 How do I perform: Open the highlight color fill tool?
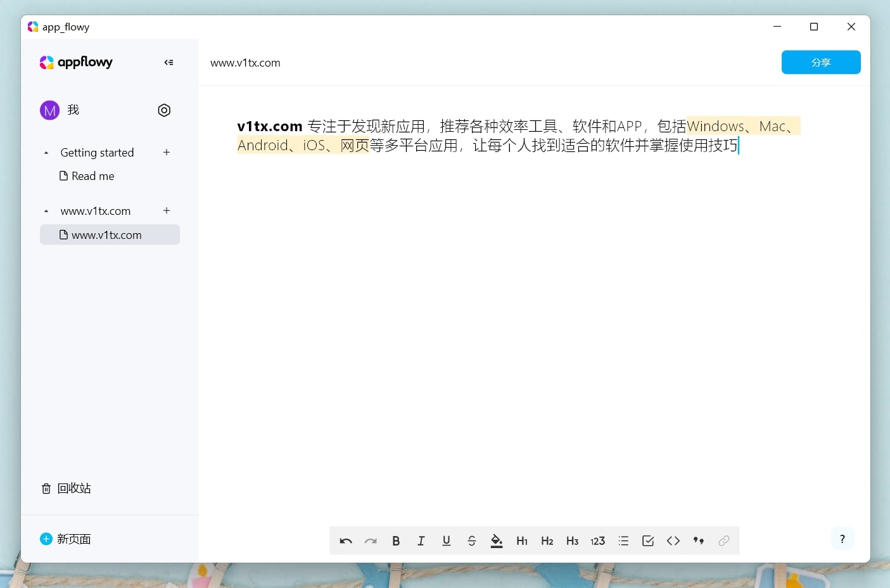(x=497, y=540)
